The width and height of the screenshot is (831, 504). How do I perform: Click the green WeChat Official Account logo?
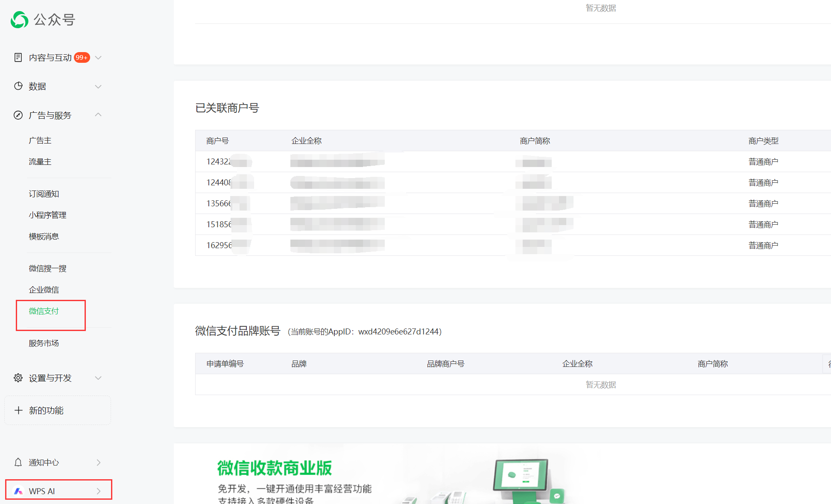point(19,20)
